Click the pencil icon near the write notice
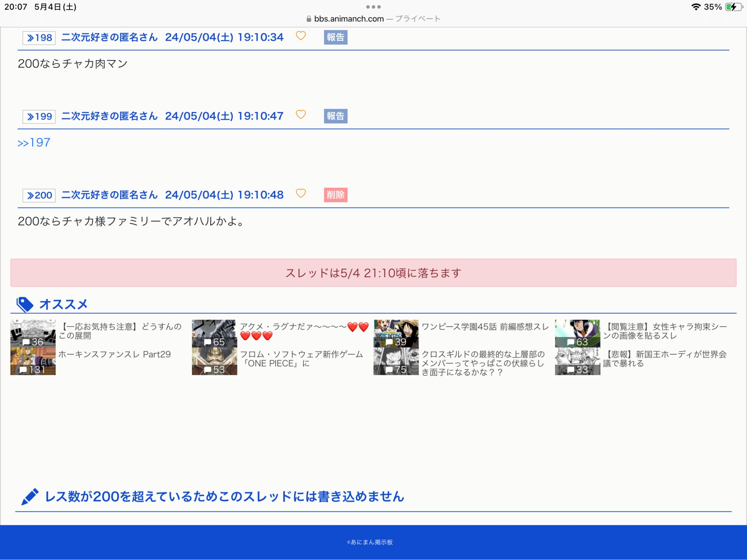Screen dimensions: 747x560 click(x=30, y=497)
